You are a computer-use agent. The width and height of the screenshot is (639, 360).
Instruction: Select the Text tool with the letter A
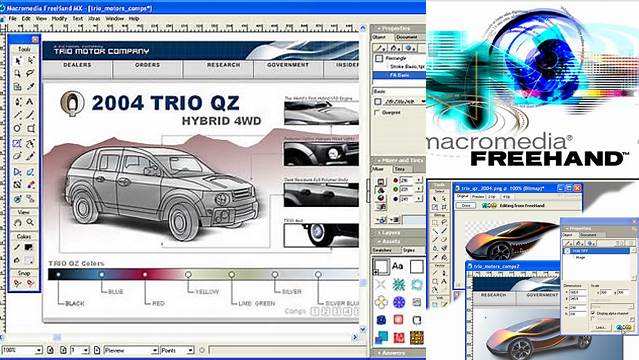[30, 102]
